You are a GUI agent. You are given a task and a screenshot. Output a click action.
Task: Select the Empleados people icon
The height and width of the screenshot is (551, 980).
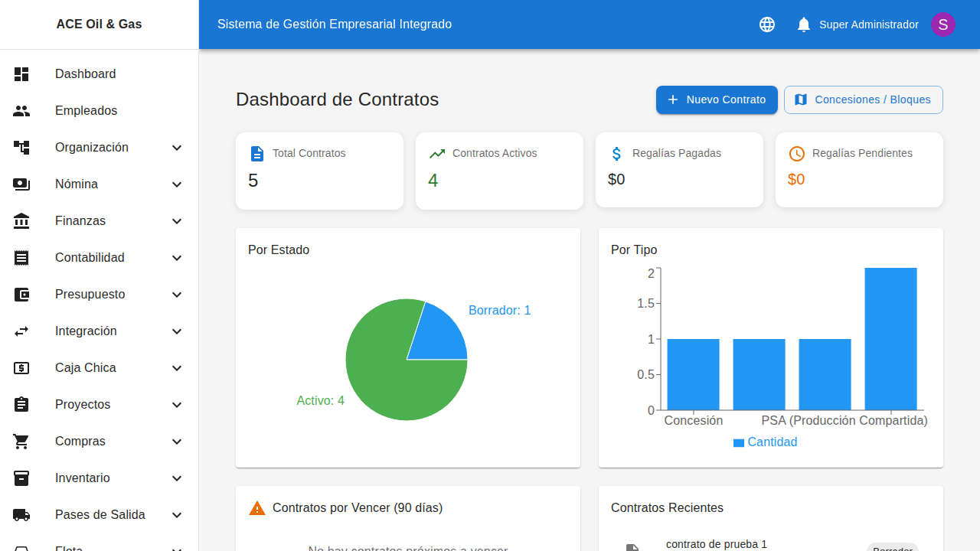[21, 110]
